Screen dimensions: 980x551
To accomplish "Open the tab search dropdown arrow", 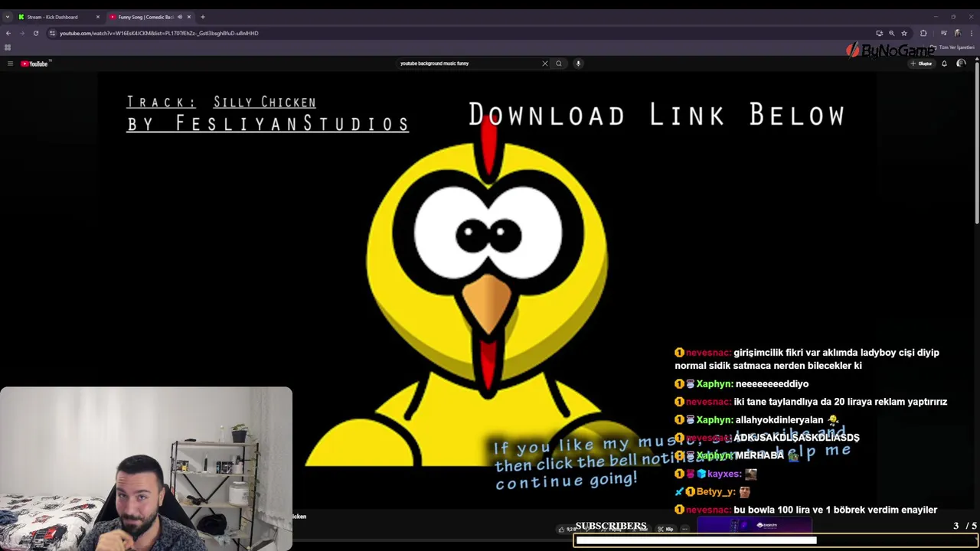I will (x=8, y=17).
